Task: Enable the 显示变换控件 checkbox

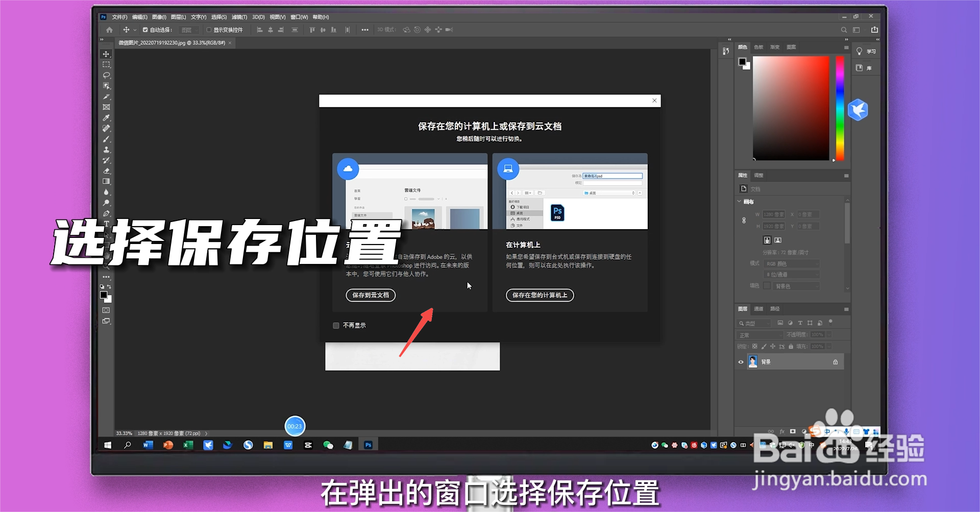Action: coord(209,30)
